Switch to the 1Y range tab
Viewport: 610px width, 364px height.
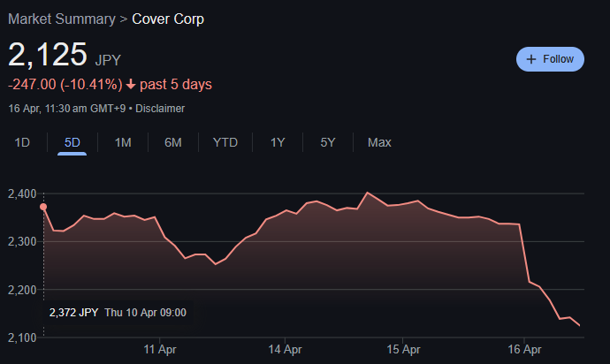pyautogui.click(x=278, y=142)
